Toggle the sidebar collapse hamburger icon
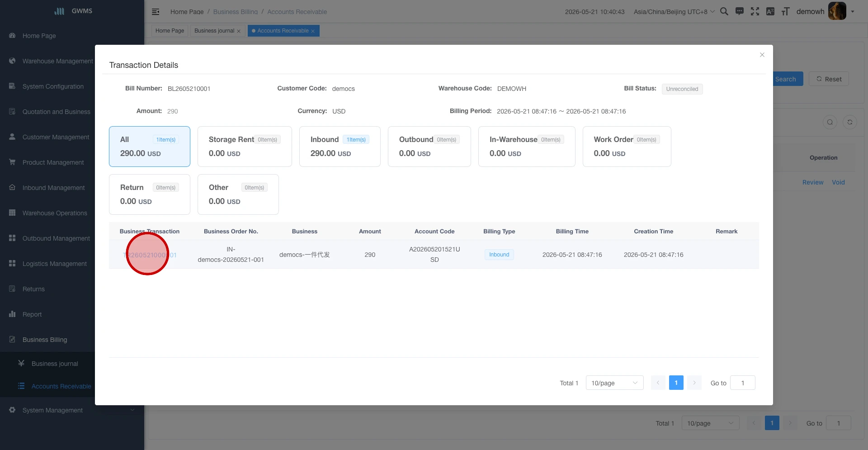Screen dimensions: 868x450 tap(156, 12)
